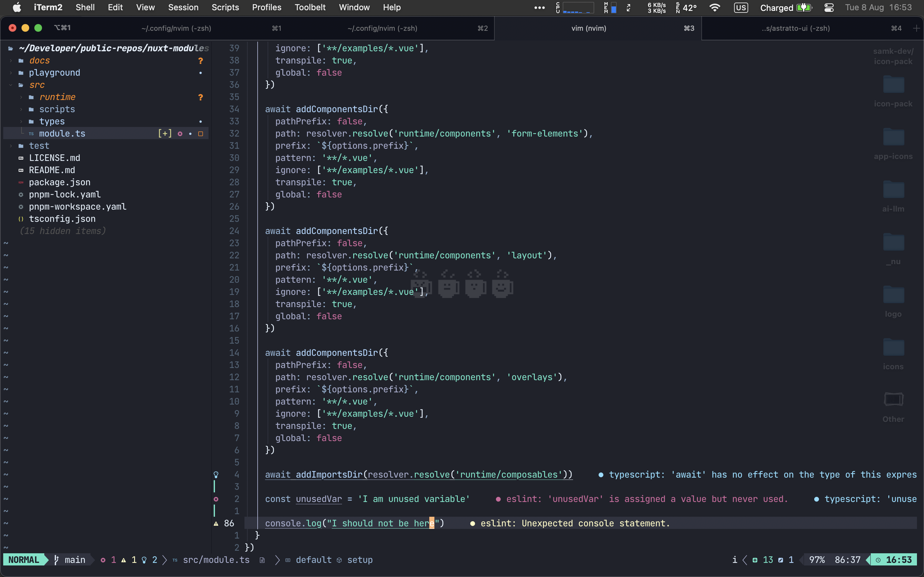Open README.md in the file tree

[52, 170]
